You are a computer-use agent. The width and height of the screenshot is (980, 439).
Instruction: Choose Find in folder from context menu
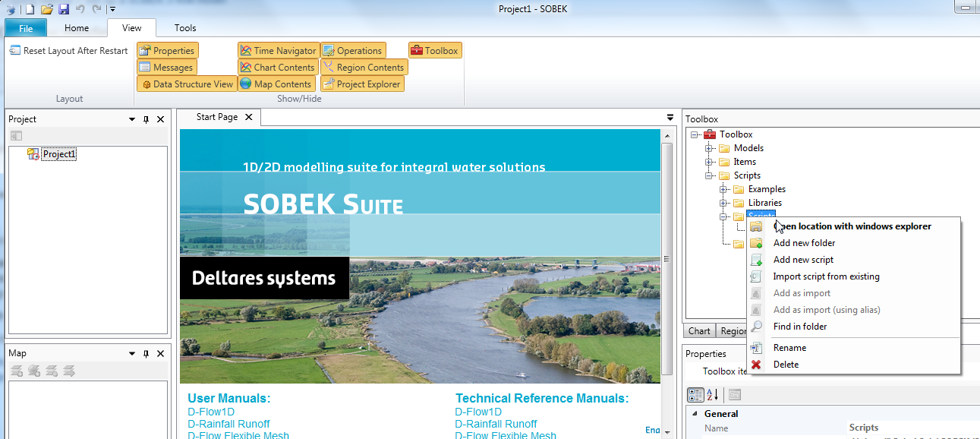[x=853, y=327]
